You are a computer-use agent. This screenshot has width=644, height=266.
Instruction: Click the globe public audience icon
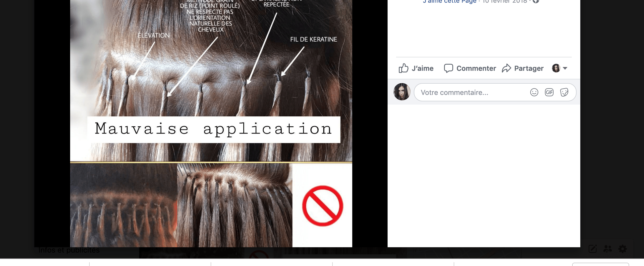[x=536, y=1]
